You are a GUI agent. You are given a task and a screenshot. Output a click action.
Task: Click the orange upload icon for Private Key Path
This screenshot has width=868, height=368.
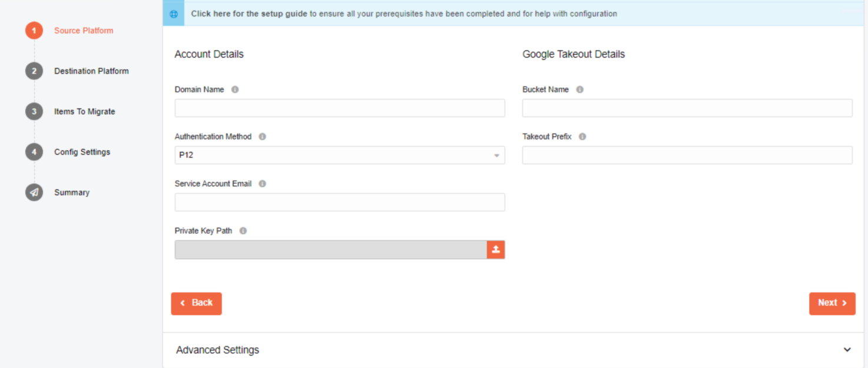point(496,250)
